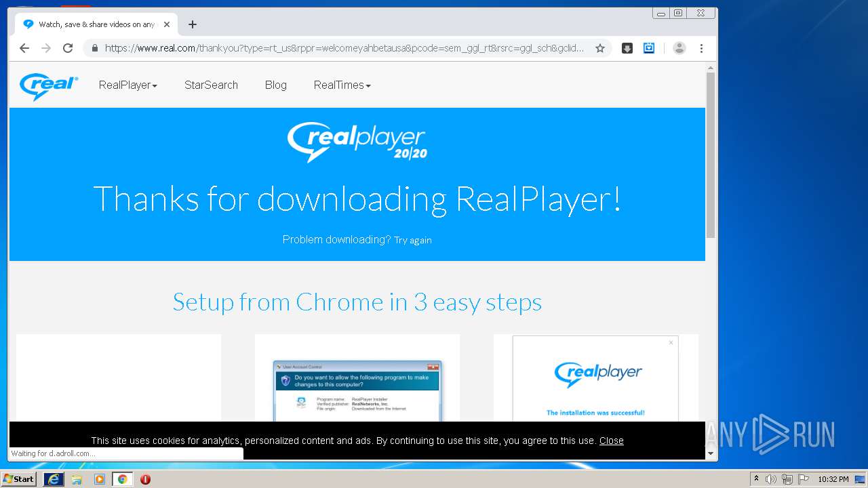
Task: Close the cookie notice banner
Action: point(611,441)
